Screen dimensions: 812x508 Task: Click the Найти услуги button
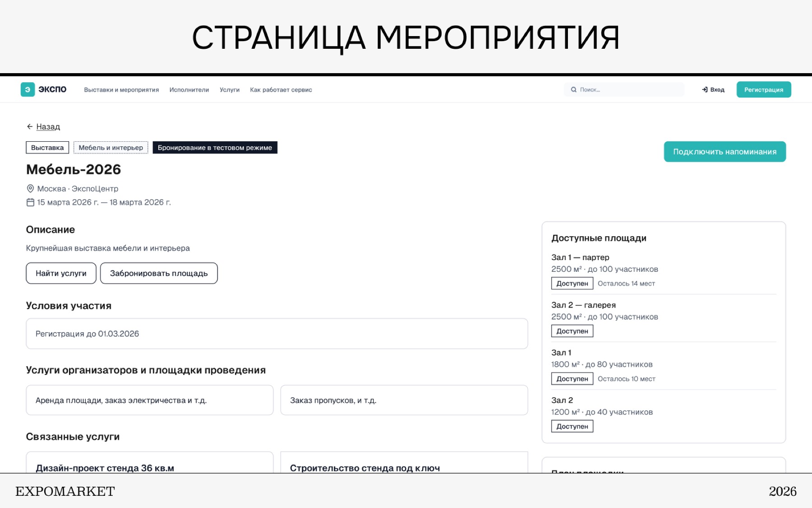tap(61, 273)
